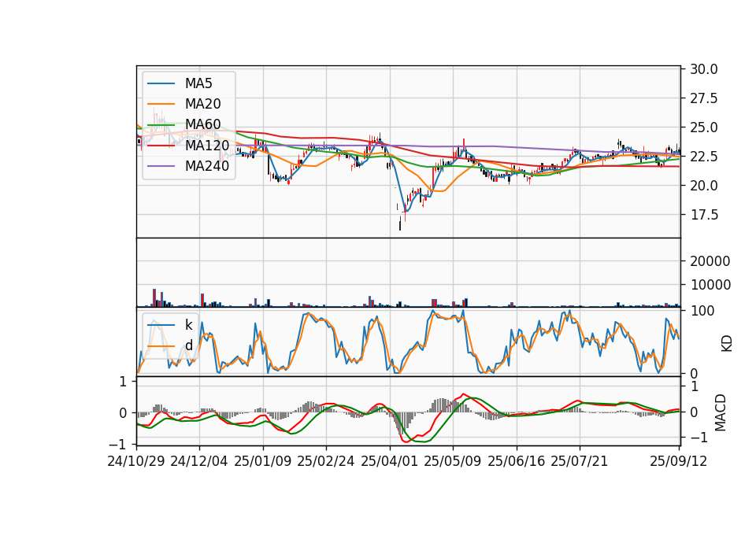This screenshot has width=756, height=543.
Task: Click the tallest volume bar near 24/10/29
Action: coord(154,297)
